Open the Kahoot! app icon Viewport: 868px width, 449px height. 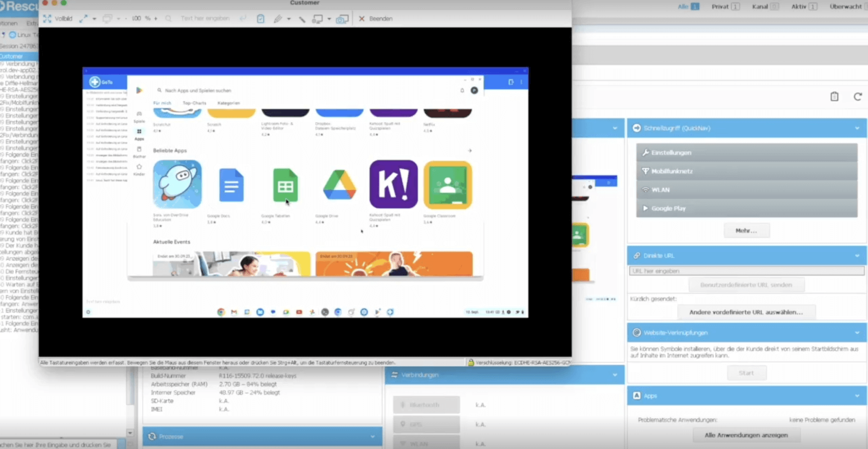394,184
